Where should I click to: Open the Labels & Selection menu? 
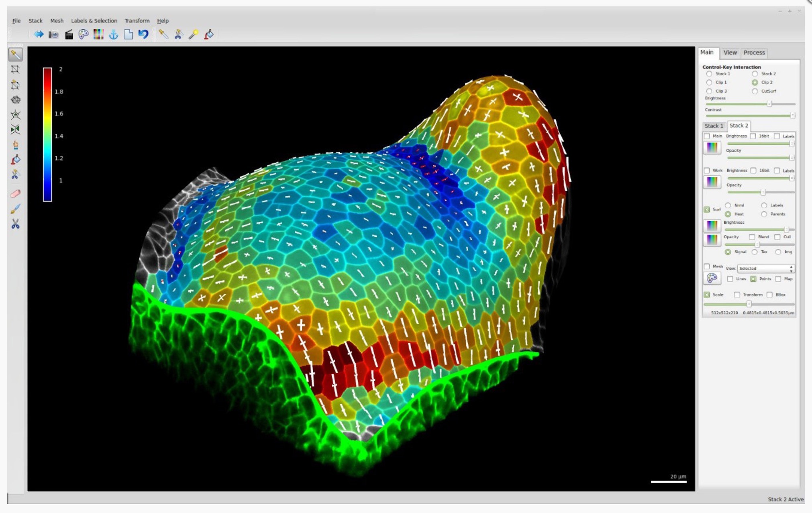coord(94,21)
